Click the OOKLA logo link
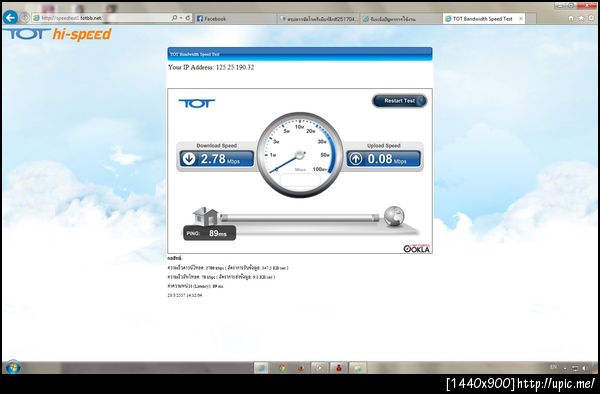Image resolution: width=600 pixels, height=394 pixels. pos(417,248)
